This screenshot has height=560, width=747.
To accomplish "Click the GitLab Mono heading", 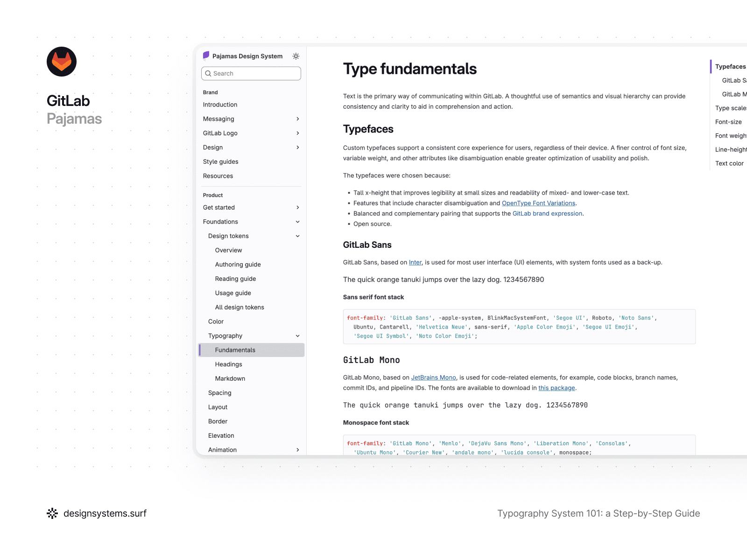I will [x=371, y=360].
